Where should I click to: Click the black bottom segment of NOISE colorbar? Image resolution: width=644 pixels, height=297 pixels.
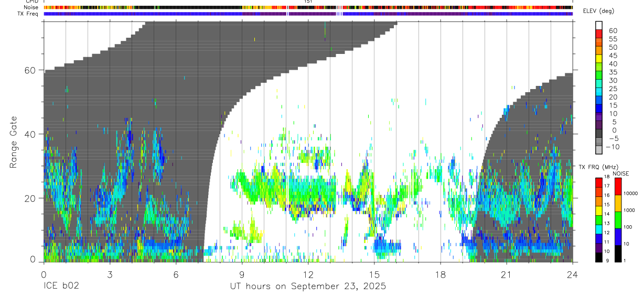pos(617,254)
